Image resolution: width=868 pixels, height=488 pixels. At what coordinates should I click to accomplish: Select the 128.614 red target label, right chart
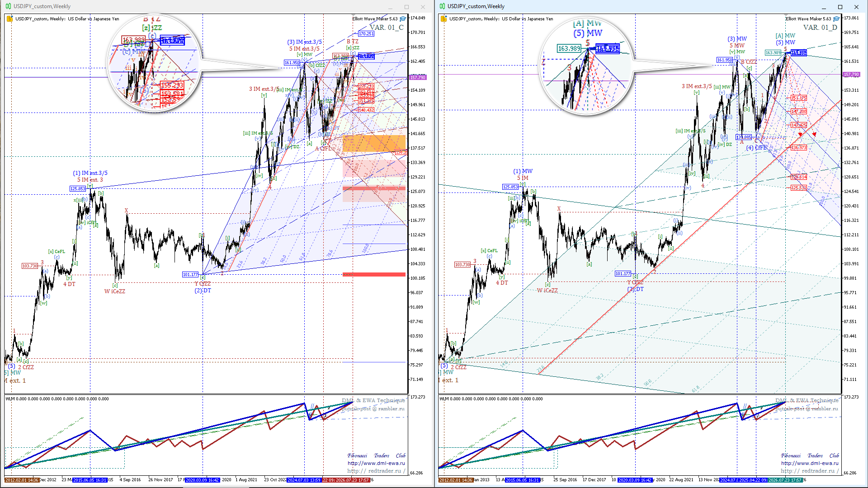(799, 177)
